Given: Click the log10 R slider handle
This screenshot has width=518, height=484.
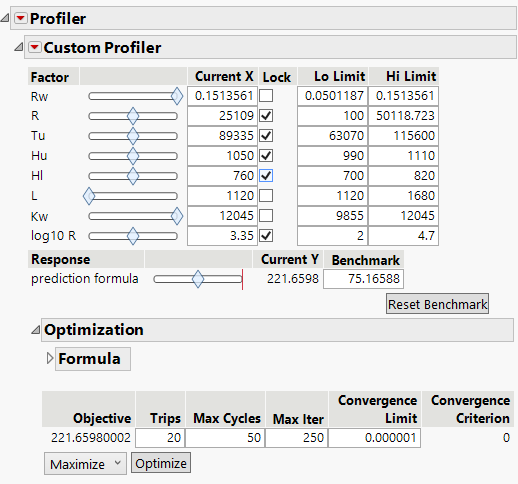Looking at the screenshot, I should coord(133,236).
